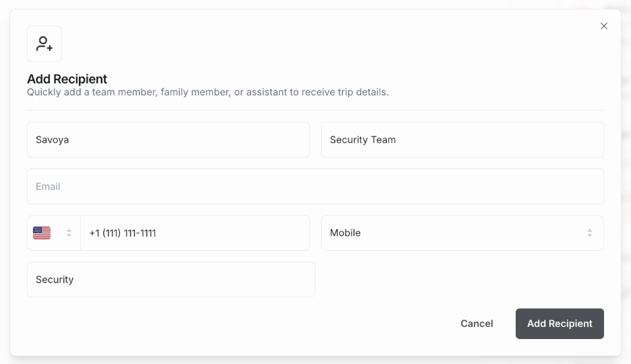Click the word Savoya in the name field

[53, 140]
